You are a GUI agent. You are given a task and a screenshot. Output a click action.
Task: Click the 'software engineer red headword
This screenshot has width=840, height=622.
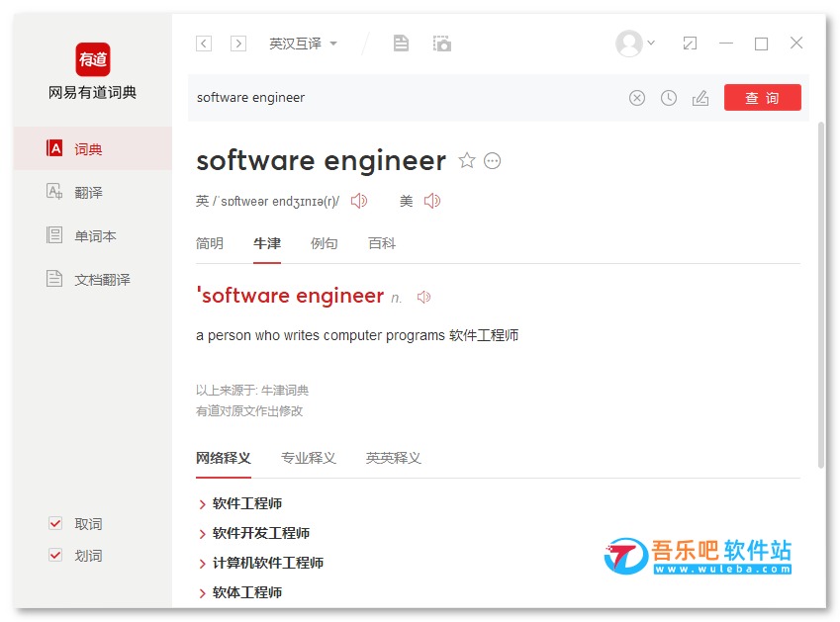tap(290, 296)
